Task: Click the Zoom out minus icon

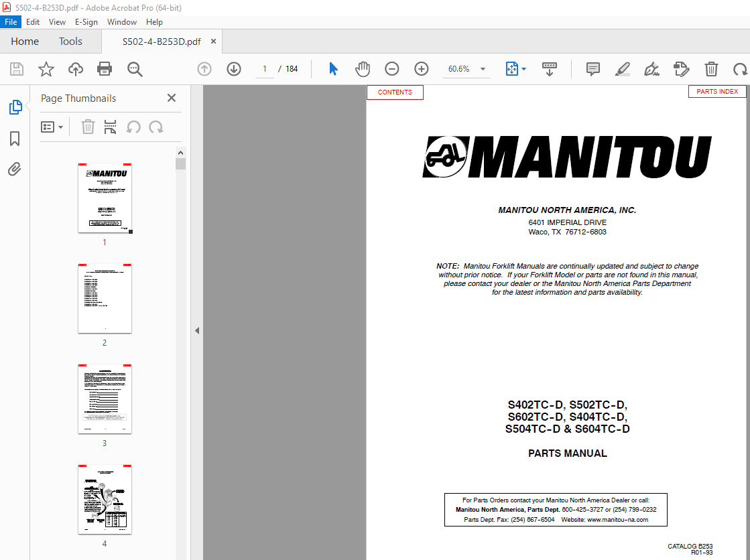Action: point(392,69)
